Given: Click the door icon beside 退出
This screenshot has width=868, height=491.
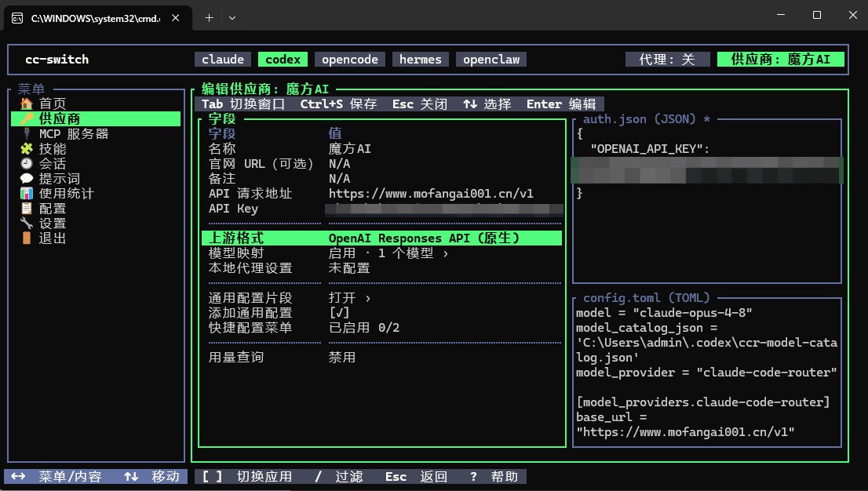Looking at the screenshot, I should pyautogui.click(x=27, y=238).
